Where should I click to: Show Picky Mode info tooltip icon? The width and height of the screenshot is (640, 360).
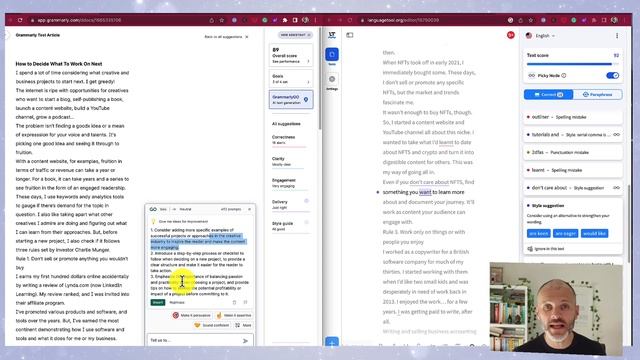click(564, 76)
